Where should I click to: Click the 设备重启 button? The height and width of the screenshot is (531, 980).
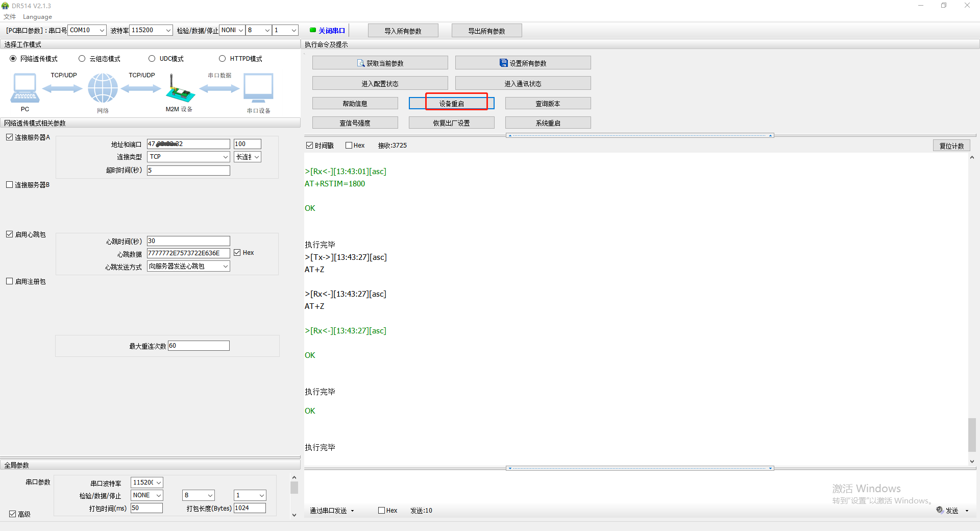click(x=451, y=103)
